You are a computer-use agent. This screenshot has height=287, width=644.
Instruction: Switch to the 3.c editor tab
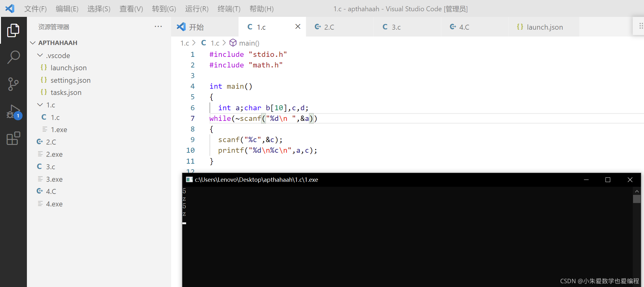point(407,27)
